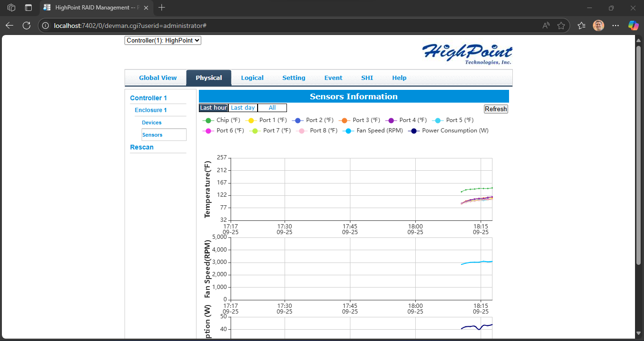Open browser favorites hub icon
This screenshot has height=341, width=644.
(x=581, y=25)
